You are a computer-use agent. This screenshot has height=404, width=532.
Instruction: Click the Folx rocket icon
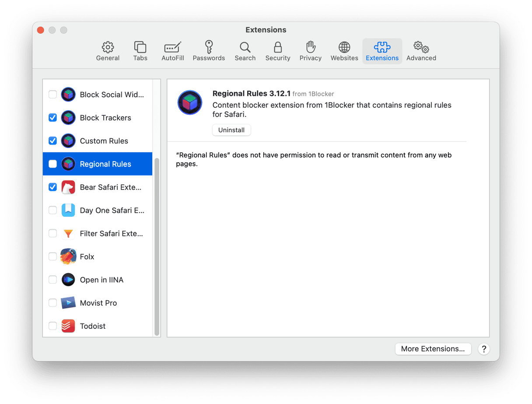pos(68,257)
